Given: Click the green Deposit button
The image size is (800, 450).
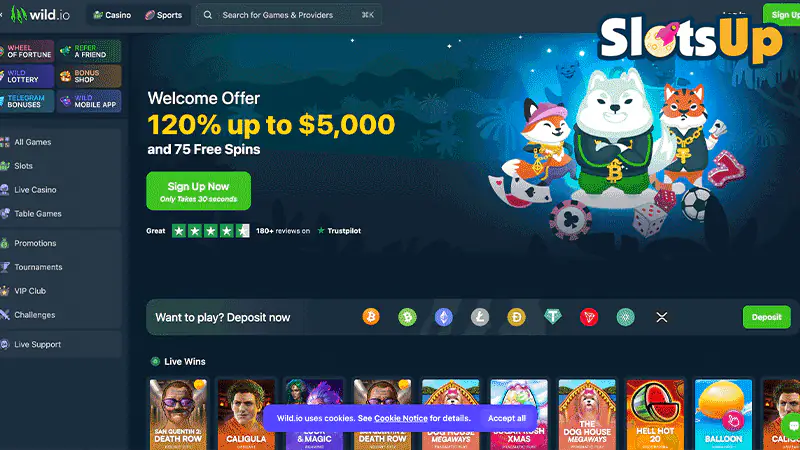Looking at the screenshot, I should (x=766, y=317).
